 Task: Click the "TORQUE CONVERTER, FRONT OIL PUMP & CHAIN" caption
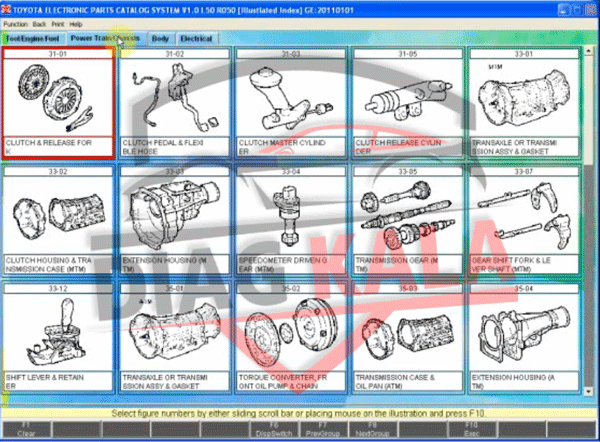click(283, 382)
